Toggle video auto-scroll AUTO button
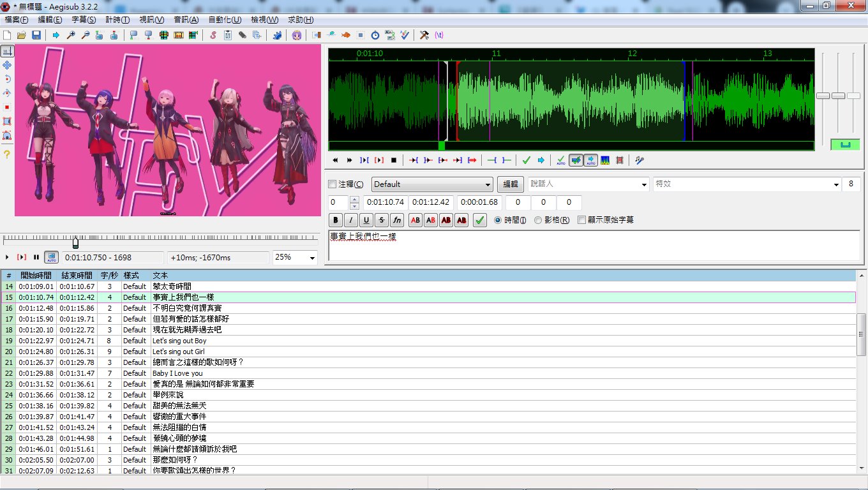This screenshot has height=490, width=868. tap(51, 257)
